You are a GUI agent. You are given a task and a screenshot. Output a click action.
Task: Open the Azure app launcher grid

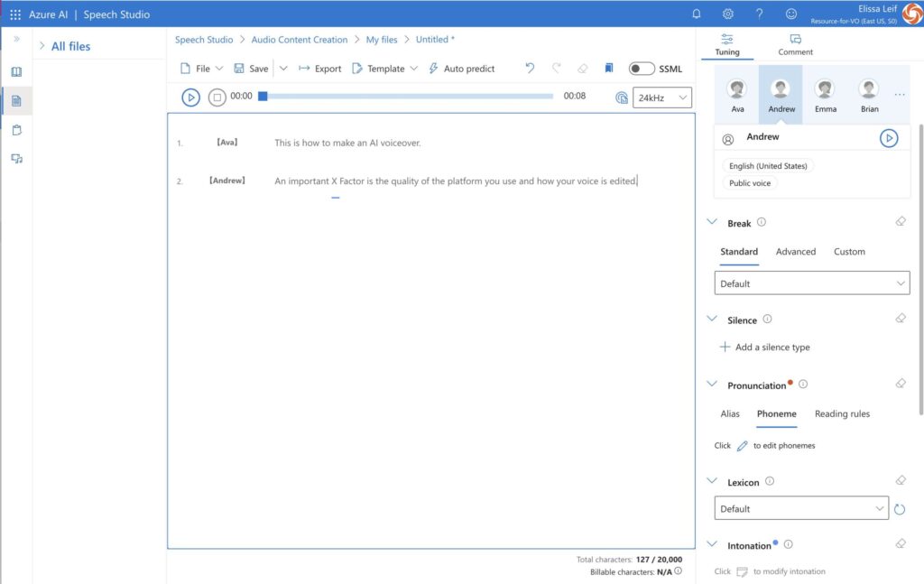point(14,14)
